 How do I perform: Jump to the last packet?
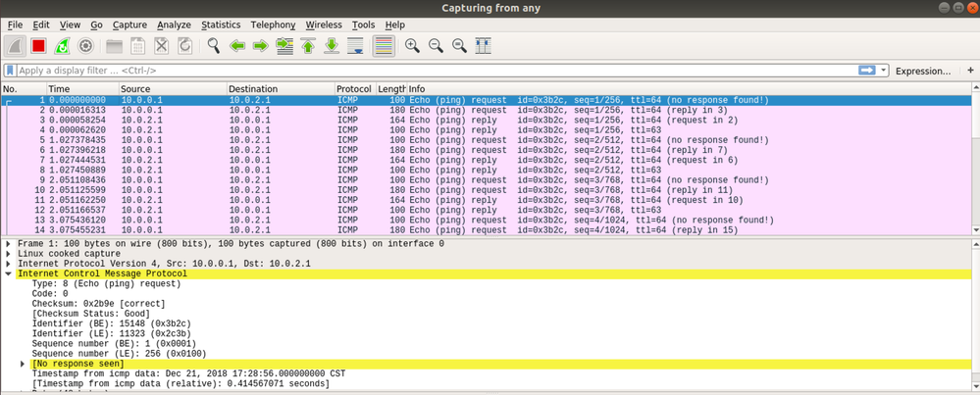332,45
